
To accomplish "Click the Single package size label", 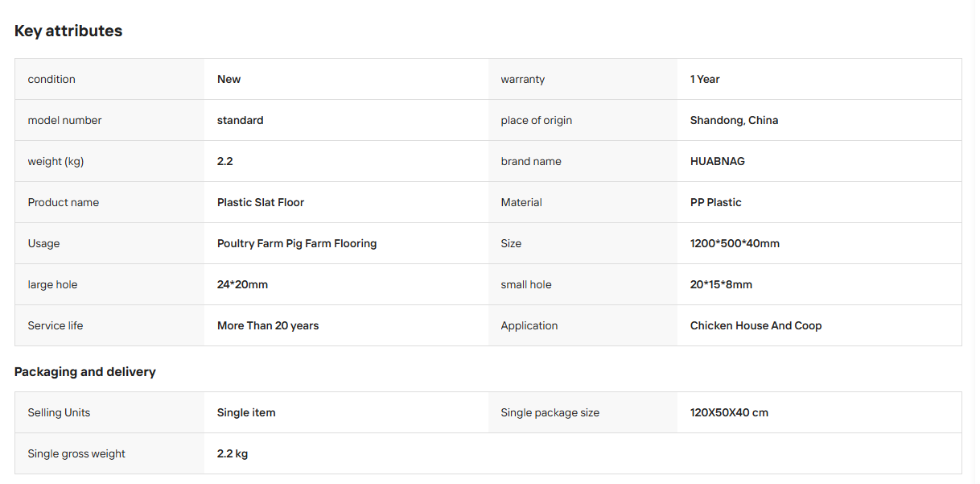I will pos(550,412).
